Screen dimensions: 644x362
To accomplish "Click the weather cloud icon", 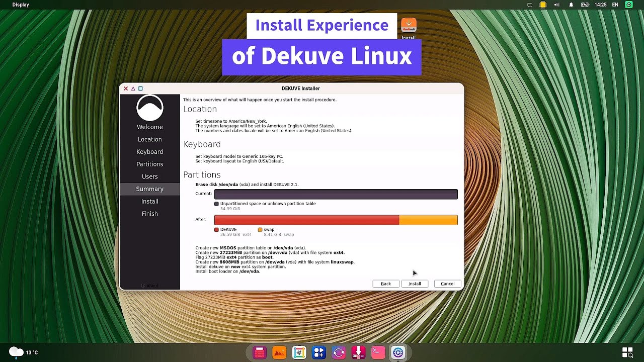I will point(16,352).
